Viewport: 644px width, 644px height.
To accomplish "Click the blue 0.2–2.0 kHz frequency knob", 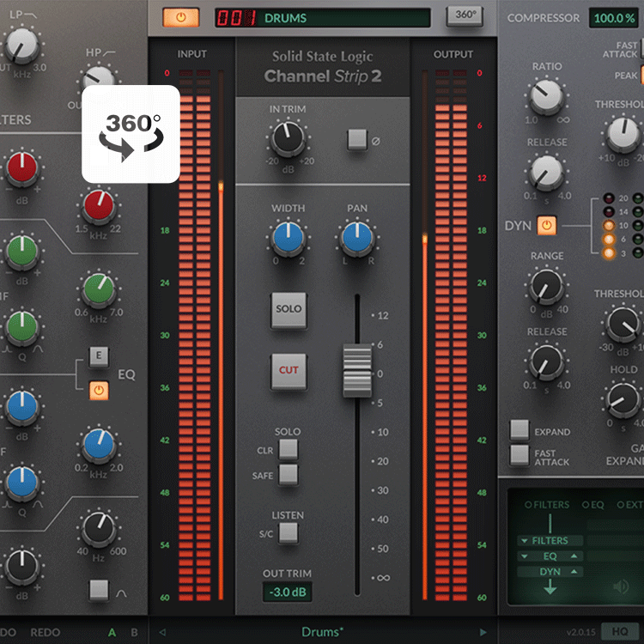I will click(99, 445).
